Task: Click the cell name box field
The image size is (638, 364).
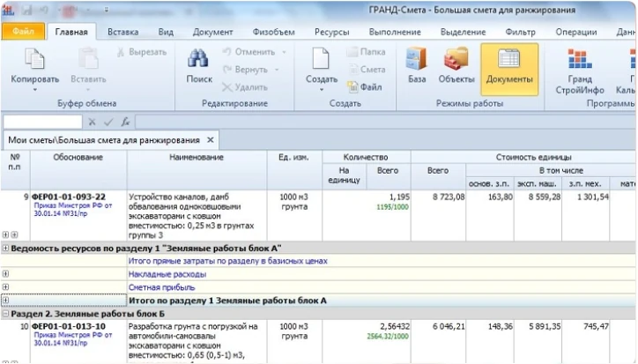Action: click(x=42, y=122)
